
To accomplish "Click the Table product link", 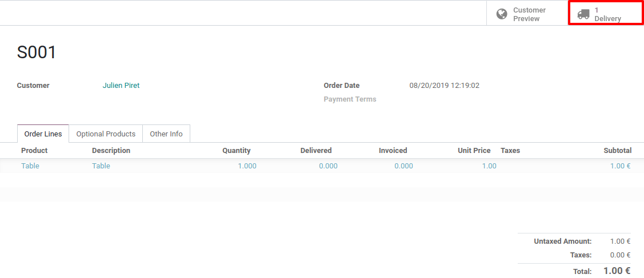I will point(30,166).
